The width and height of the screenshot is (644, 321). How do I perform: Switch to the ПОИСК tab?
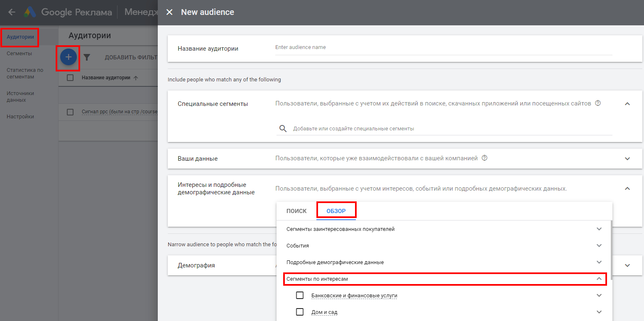(296, 211)
